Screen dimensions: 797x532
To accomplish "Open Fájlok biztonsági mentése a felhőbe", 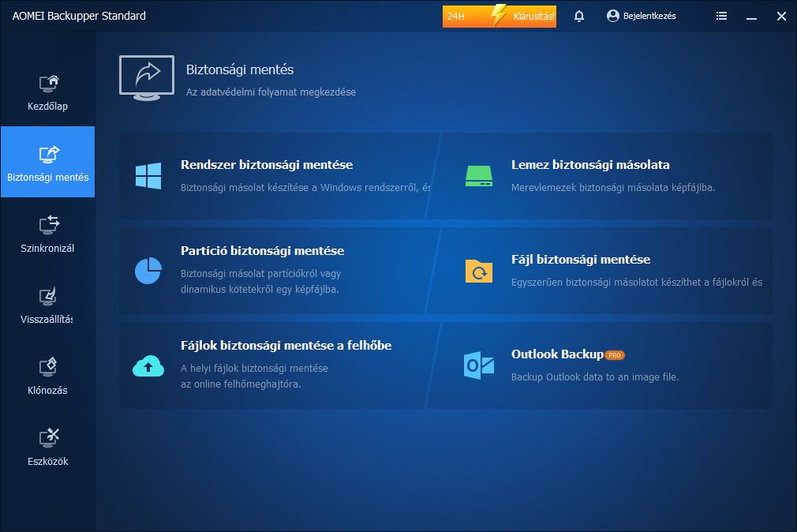I will (286, 346).
